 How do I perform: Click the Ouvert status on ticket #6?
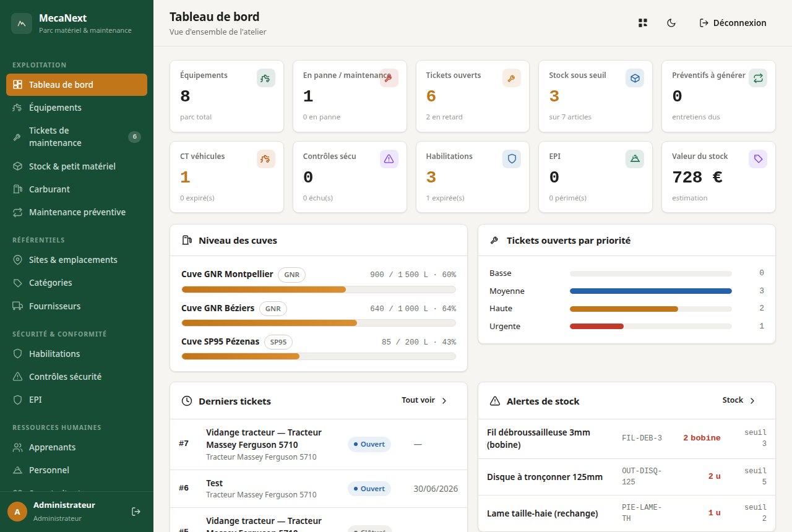369,489
